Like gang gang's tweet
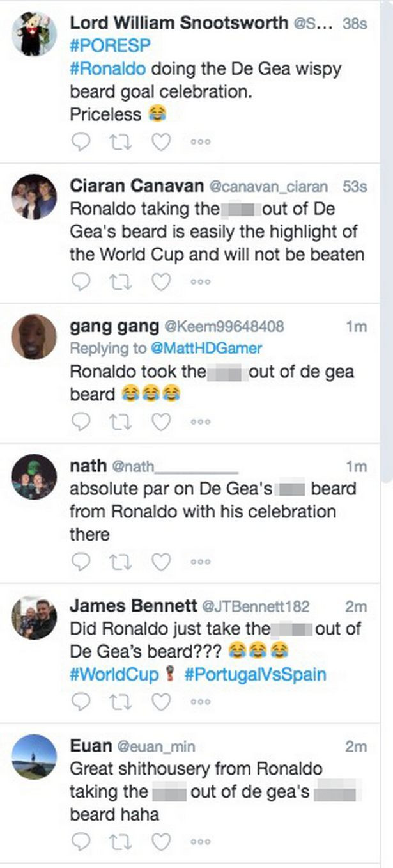The height and width of the screenshot is (868, 393). pyautogui.click(x=161, y=422)
